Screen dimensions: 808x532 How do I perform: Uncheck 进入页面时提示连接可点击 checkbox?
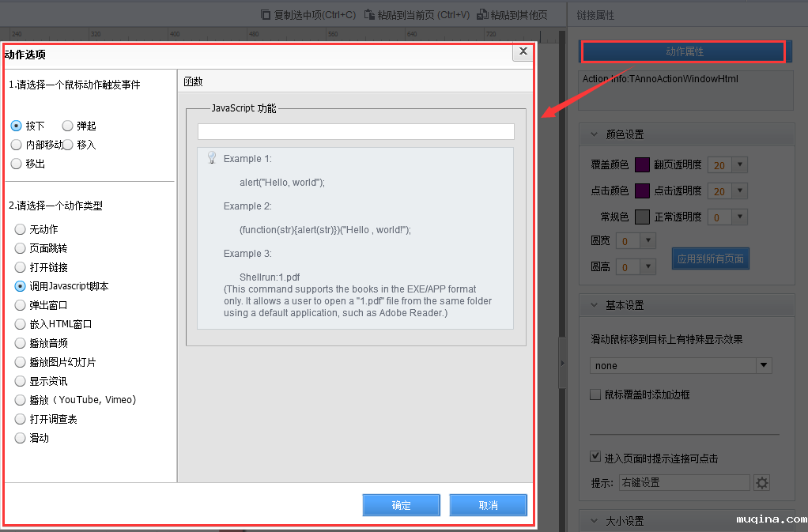coord(595,458)
